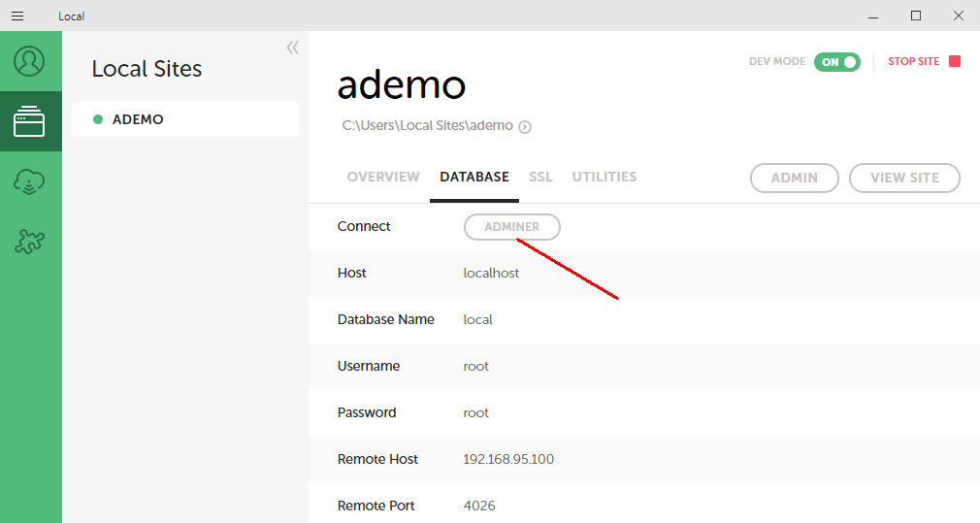This screenshot has width=980, height=523.
Task: Click the Username value root
Action: pos(475,366)
